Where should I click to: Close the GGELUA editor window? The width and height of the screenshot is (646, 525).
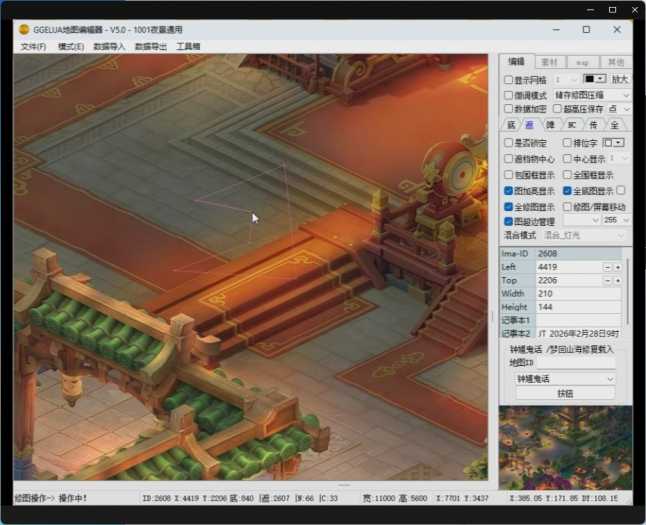click(x=617, y=30)
